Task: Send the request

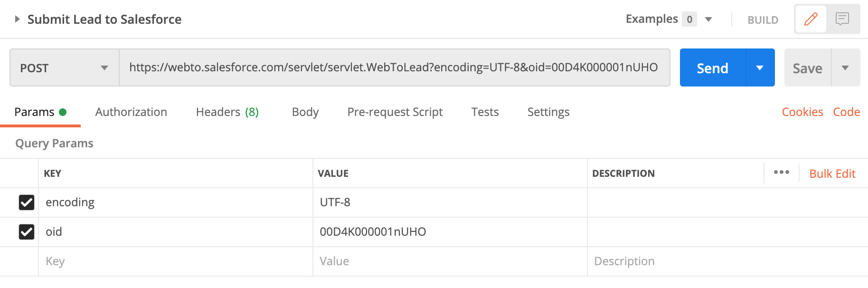Action: click(712, 67)
